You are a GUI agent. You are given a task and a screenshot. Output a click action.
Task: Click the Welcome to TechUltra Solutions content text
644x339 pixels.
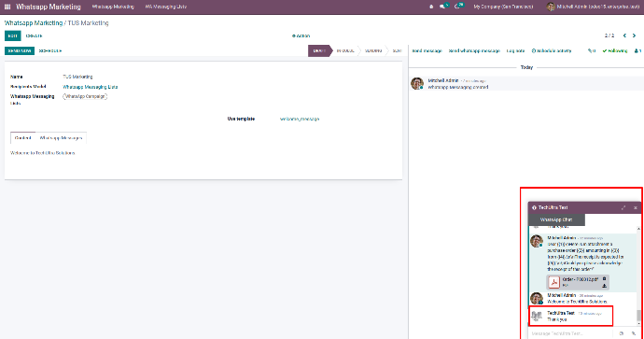click(x=43, y=153)
